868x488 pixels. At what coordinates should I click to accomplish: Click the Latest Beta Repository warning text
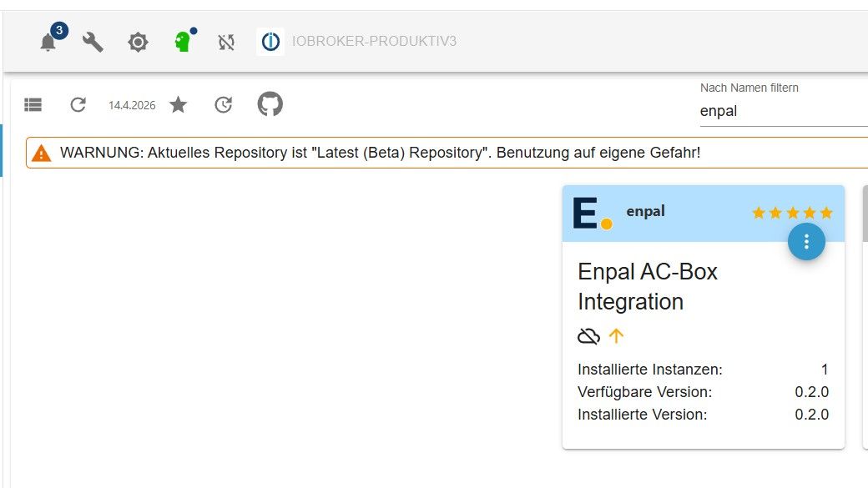[381, 153]
